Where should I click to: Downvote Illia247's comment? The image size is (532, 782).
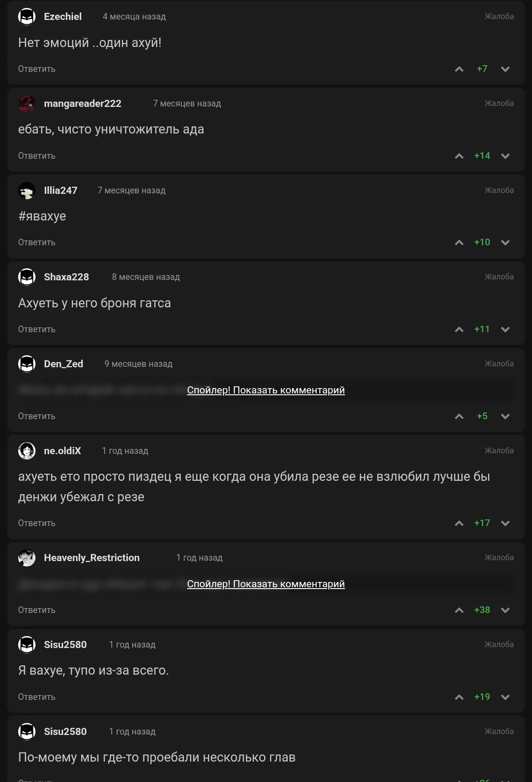[x=505, y=243]
